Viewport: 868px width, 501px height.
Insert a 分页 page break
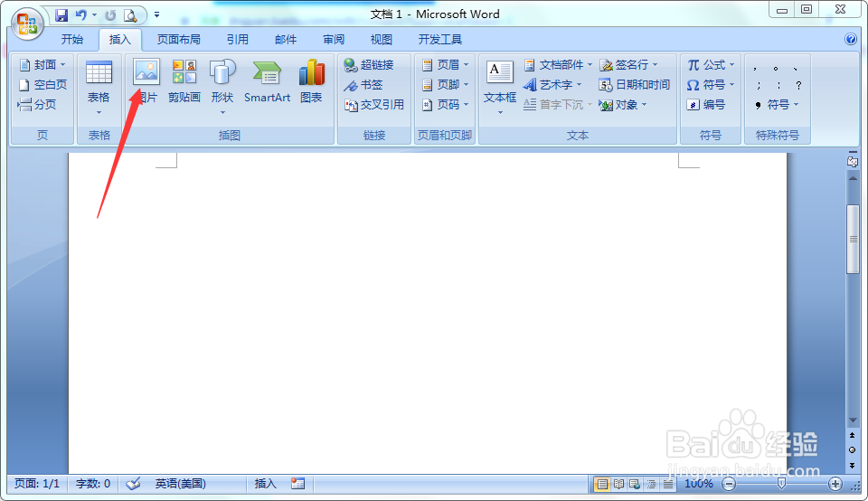pos(36,104)
